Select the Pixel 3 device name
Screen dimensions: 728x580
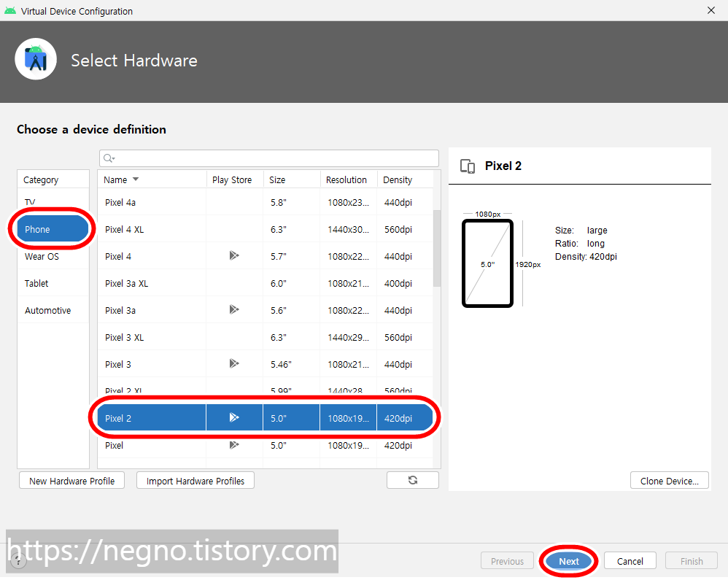point(118,364)
